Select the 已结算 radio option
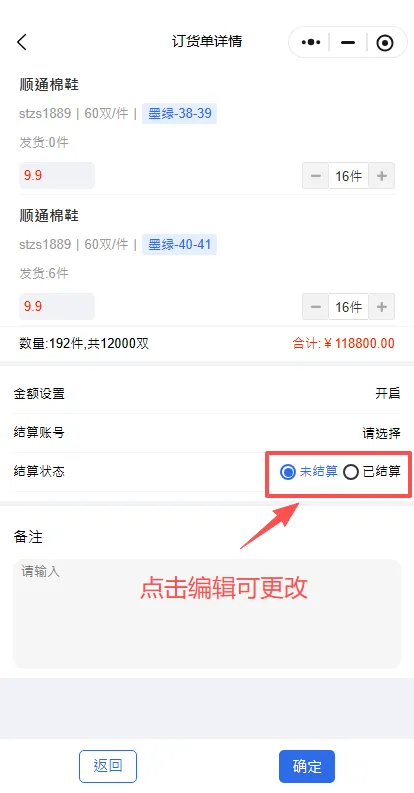 tap(372, 472)
